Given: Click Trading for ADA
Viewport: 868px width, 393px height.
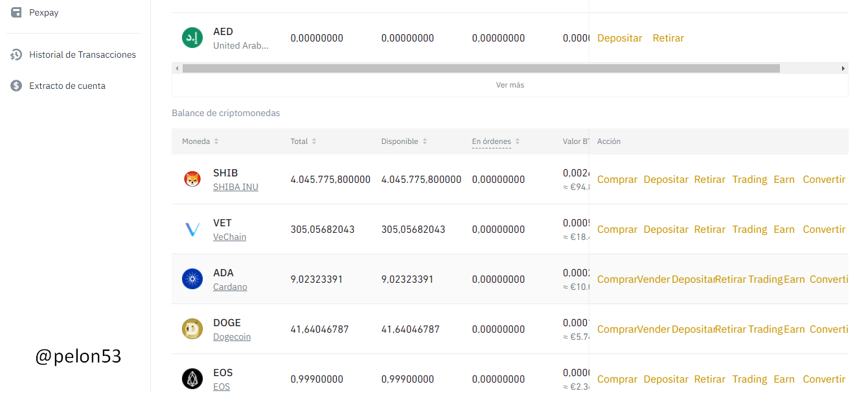Looking at the screenshot, I should (x=766, y=280).
